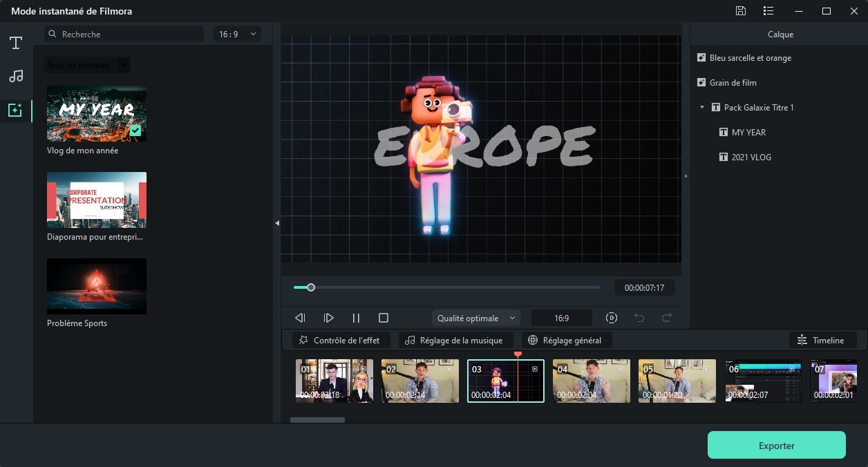Click the Vlog de mon année label

point(82,151)
